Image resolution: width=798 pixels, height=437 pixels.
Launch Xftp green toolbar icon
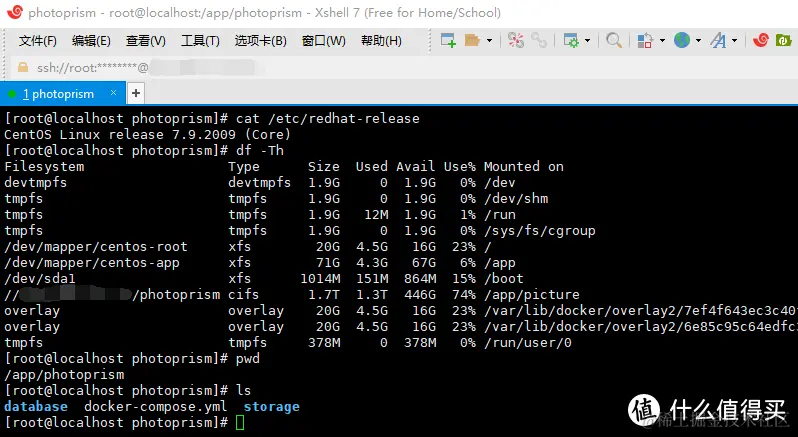[x=783, y=40]
